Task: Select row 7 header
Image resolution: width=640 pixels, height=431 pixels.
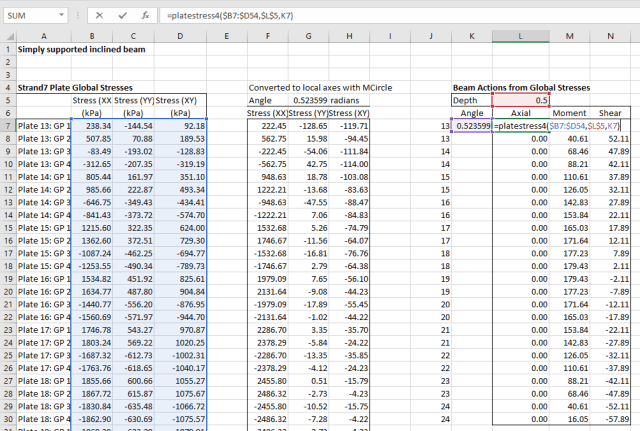Action: pyautogui.click(x=8, y=127)
